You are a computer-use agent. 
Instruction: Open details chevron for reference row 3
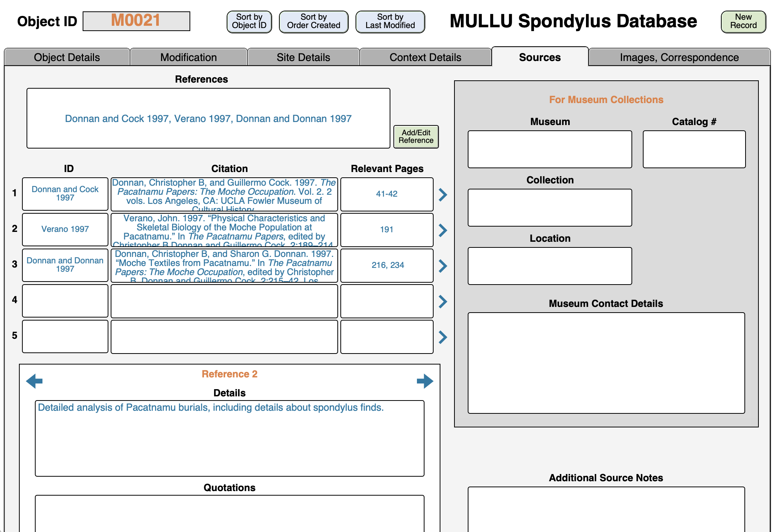tap(443, 266)
